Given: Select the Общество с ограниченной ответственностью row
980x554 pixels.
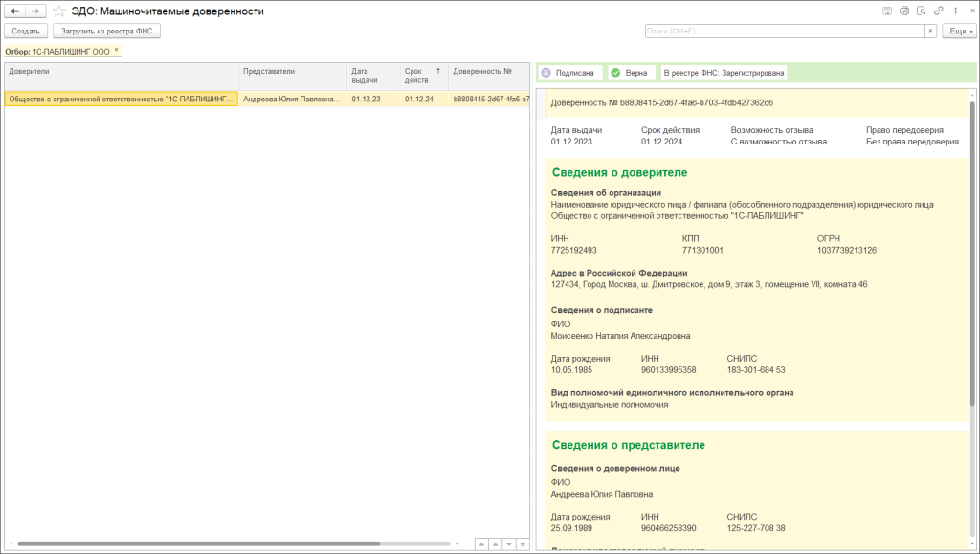Looking at the screenshot, I should point(122,99).
